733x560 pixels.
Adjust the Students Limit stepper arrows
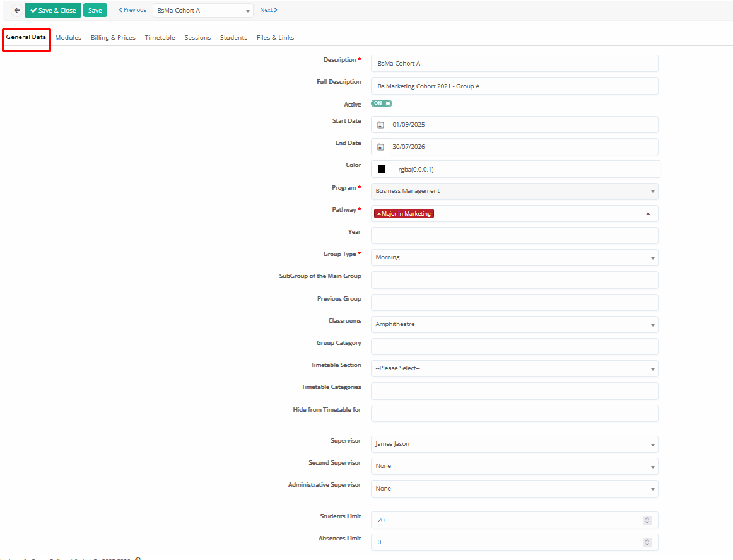[647, 520]
